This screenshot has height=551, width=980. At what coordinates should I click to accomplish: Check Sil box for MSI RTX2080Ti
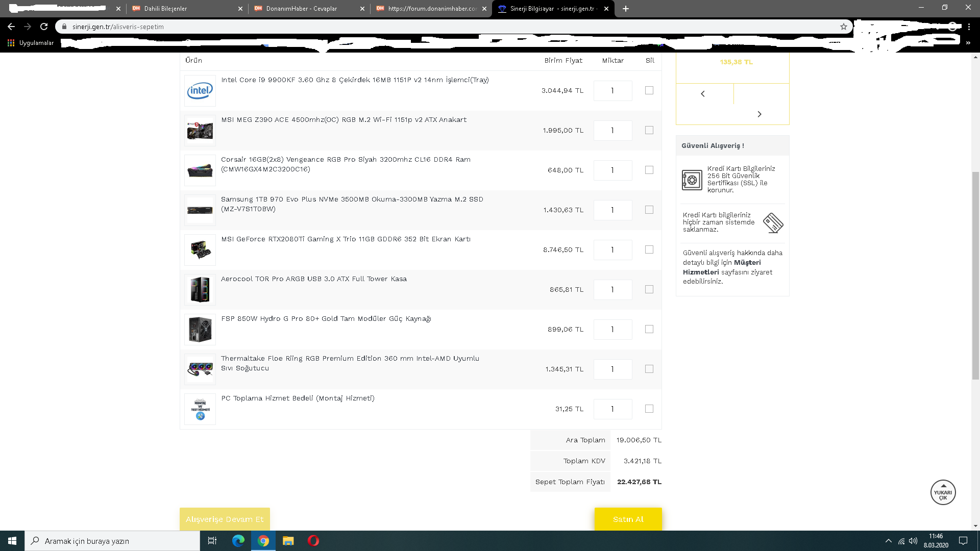coord(649,249)
